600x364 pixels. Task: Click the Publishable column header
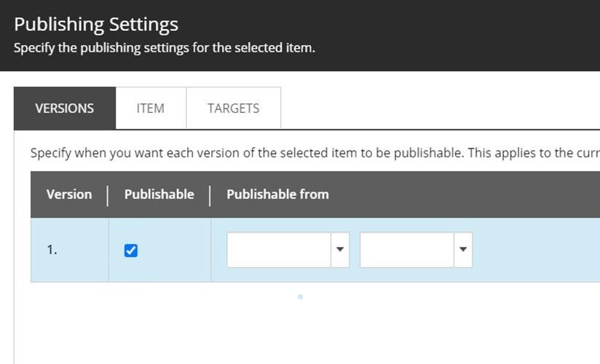click(159, 194)
